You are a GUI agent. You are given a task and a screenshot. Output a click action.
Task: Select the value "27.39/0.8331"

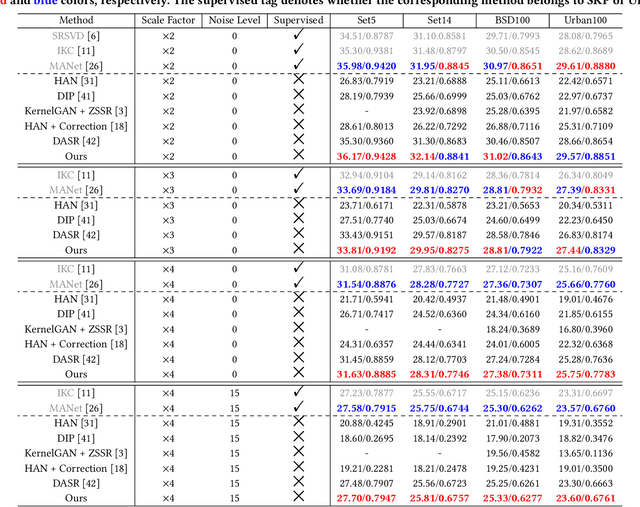click(585, 190)
